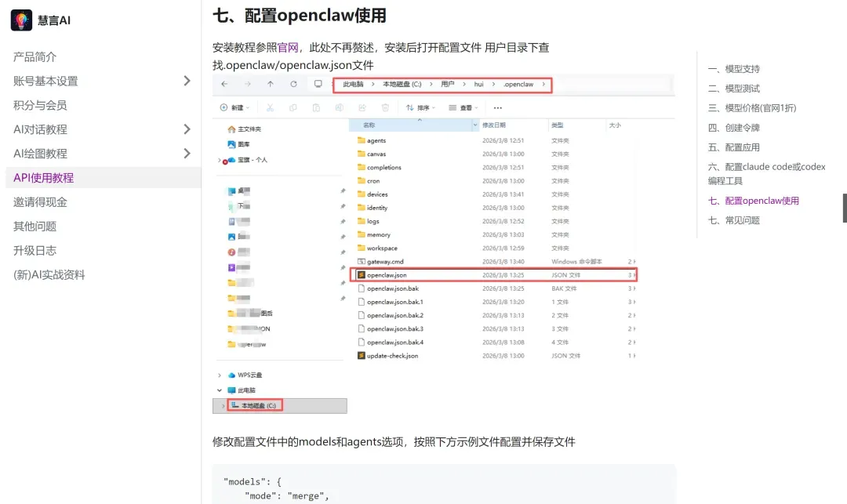Jump to 三、模型价格(官网1折) in contents

752,108
